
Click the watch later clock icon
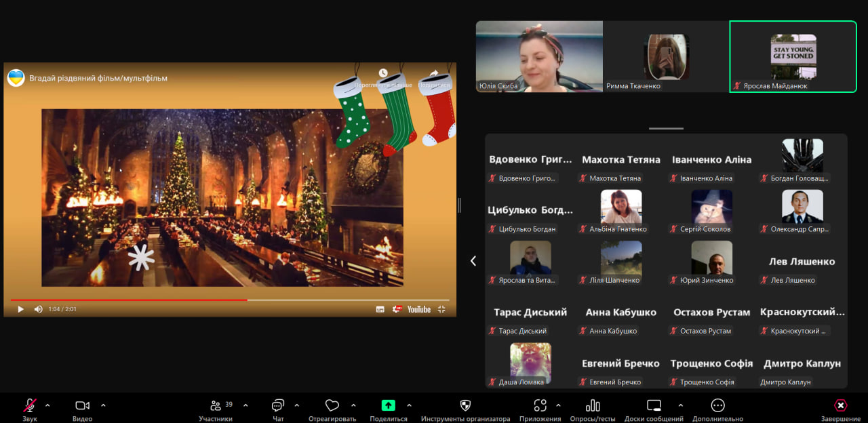point(383,73)
